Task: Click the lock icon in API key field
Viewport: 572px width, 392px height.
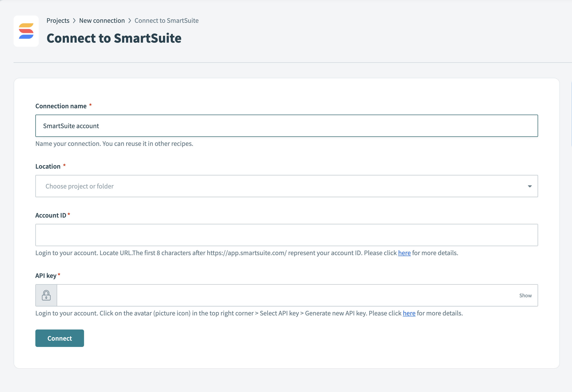Action: tap(46, 295)
